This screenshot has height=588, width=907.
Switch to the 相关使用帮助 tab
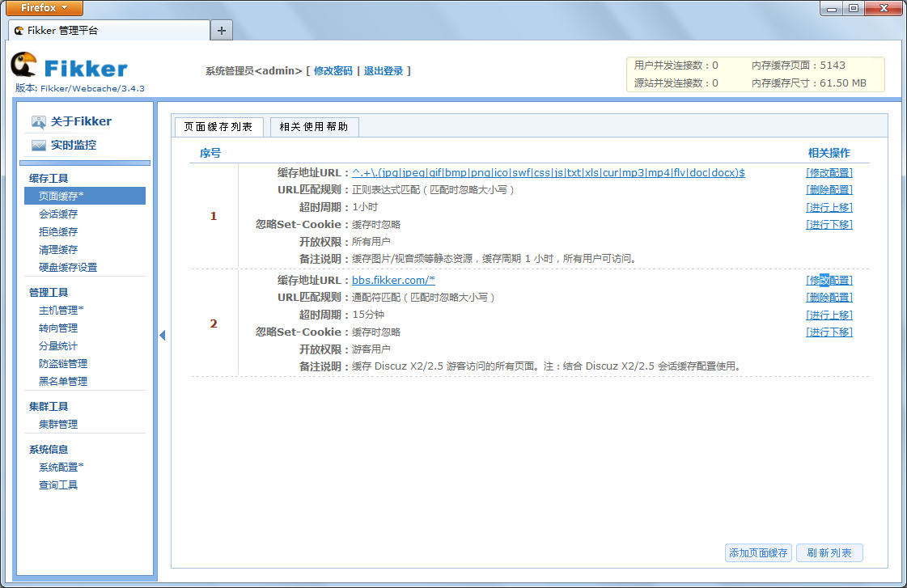point(314,127)
